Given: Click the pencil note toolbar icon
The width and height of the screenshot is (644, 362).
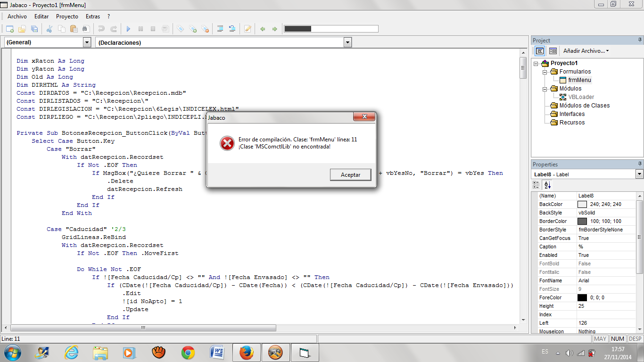Looking at the screenshot, I should (x=248, y=29).
